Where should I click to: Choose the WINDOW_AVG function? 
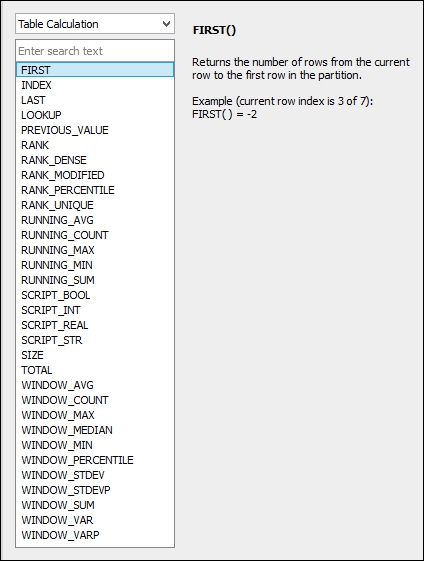95,385
